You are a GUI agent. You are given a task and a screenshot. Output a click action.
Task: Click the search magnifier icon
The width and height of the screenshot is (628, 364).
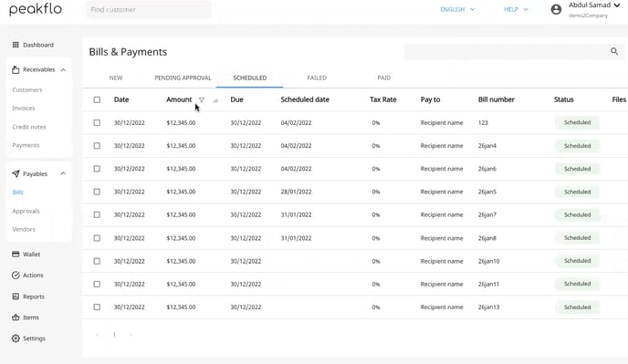pos(614,51)
